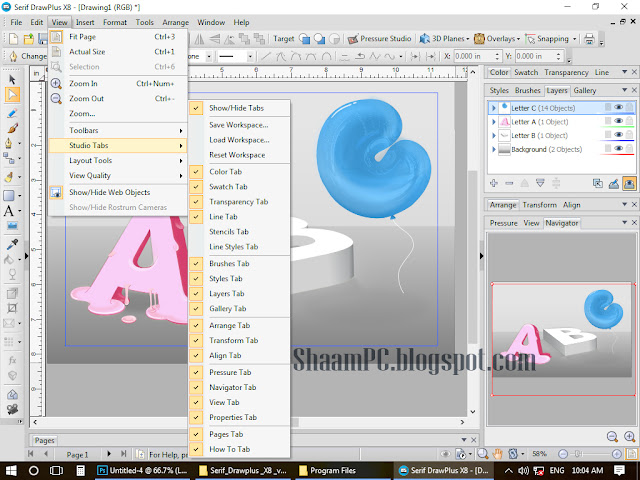Hide the Background layer eye icon

tap(618, 149)
